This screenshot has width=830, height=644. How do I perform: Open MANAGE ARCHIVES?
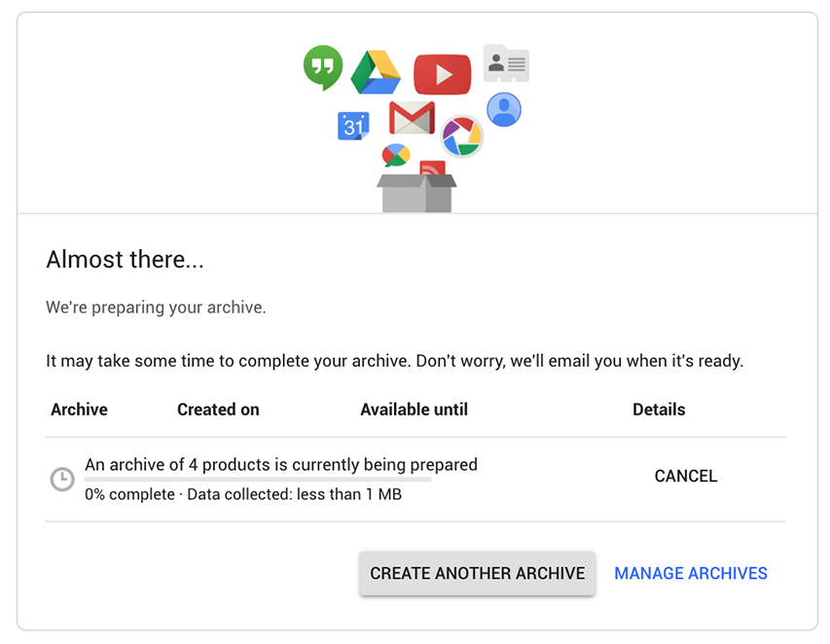click(690, 573)
